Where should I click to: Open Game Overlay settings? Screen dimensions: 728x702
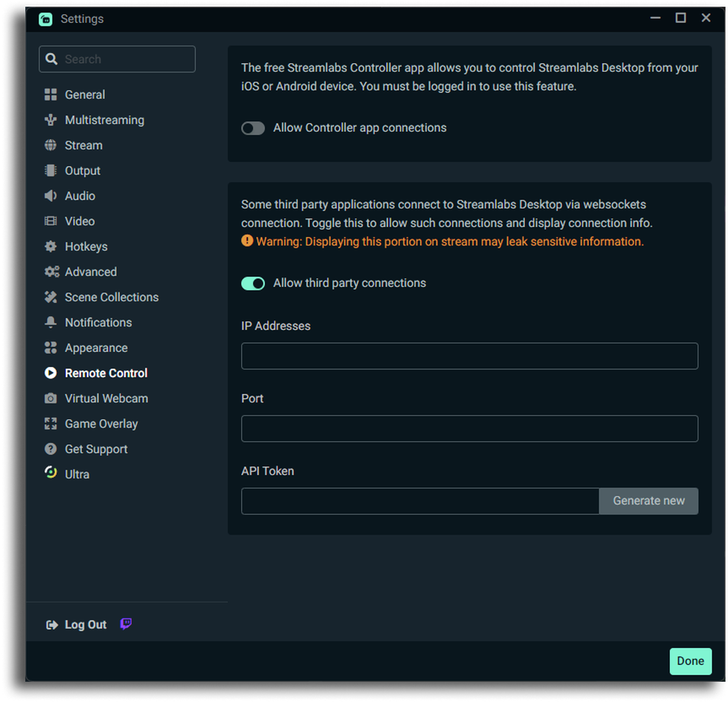click(x=101, y=424)
